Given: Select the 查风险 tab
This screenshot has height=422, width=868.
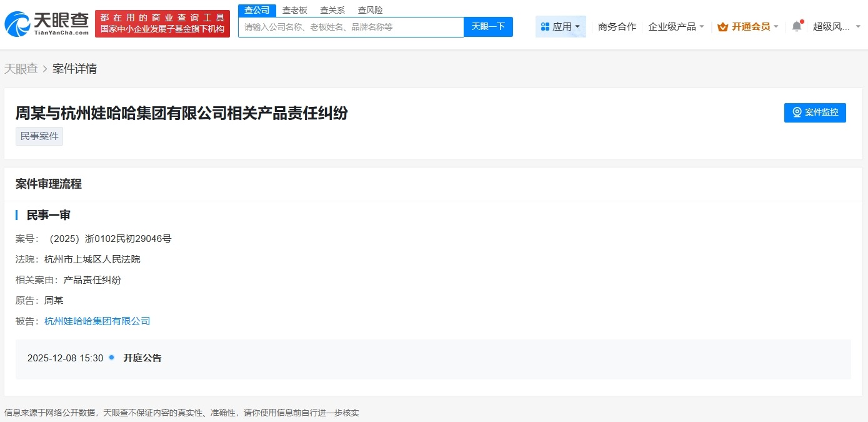Looking at the screenshot, I should pyautogui.click(x=370, y=10).
